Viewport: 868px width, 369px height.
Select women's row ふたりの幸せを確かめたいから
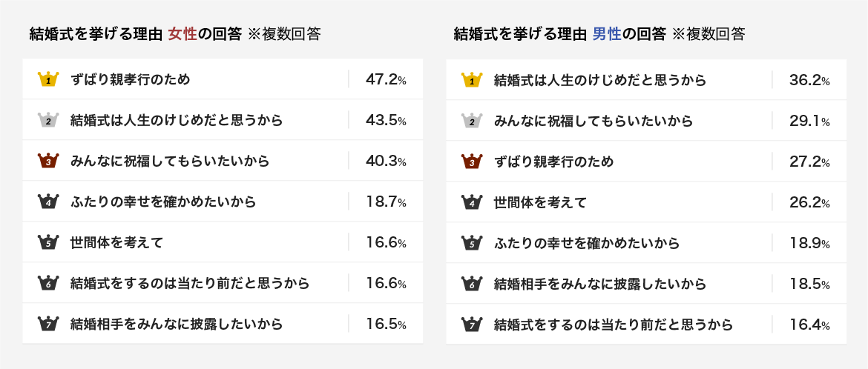(x=223, y=202)
